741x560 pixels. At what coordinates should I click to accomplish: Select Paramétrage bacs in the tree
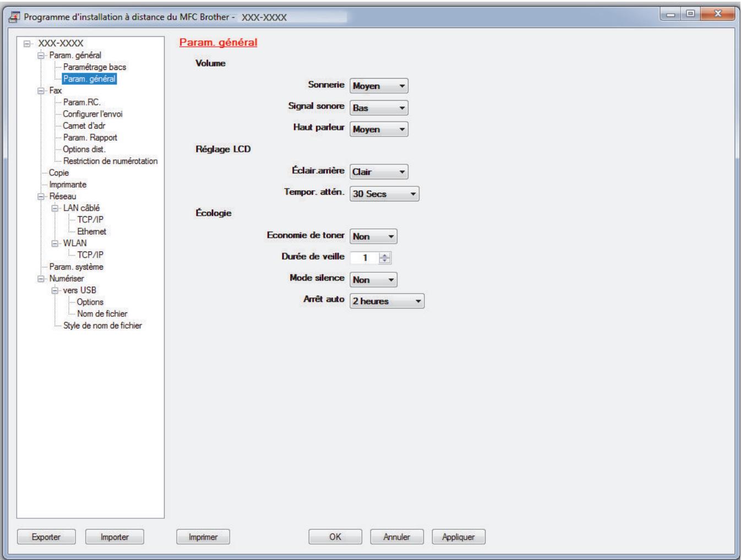95,67
